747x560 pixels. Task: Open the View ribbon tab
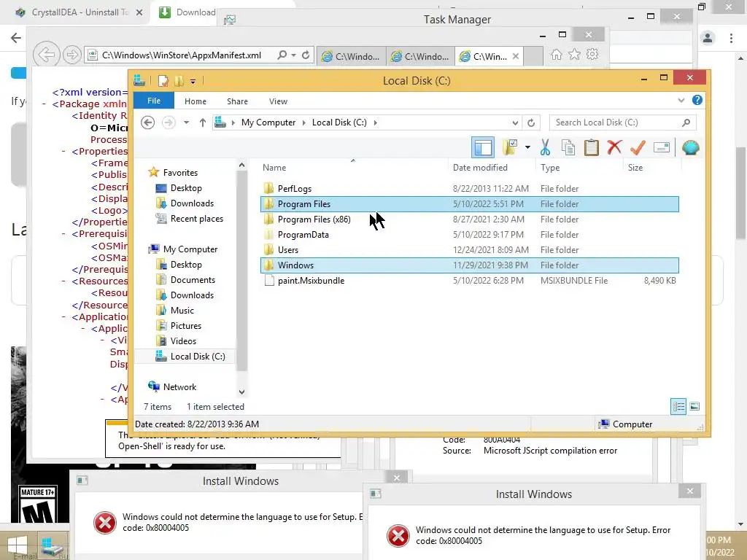pyautogui.click(x=278, y=101)
